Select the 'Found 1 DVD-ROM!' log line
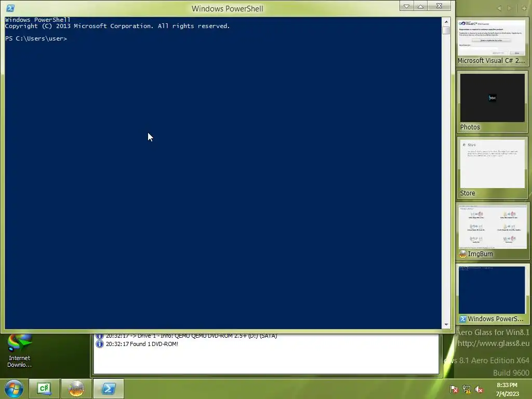Screen dimensions: 532x399 click(142, 344)
